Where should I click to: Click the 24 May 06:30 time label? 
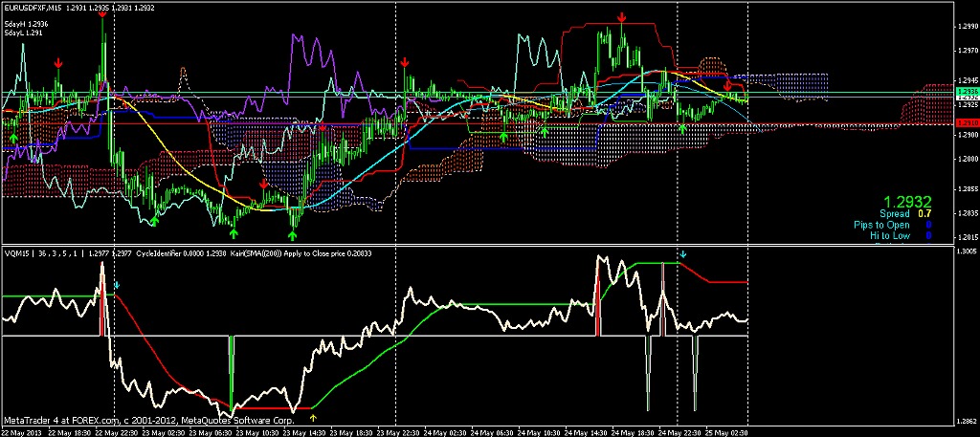click(490, 432)
